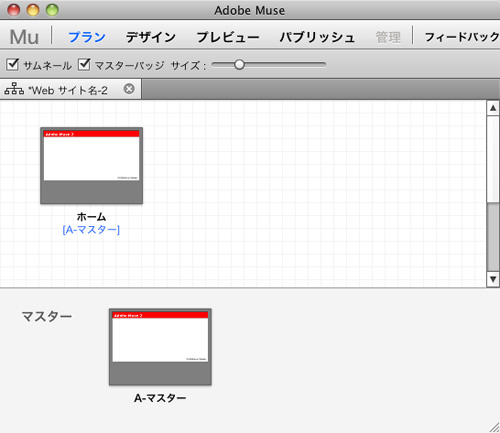Click the A-マスター name label
This screenshot has width=500, height=433.
point(160,398)
